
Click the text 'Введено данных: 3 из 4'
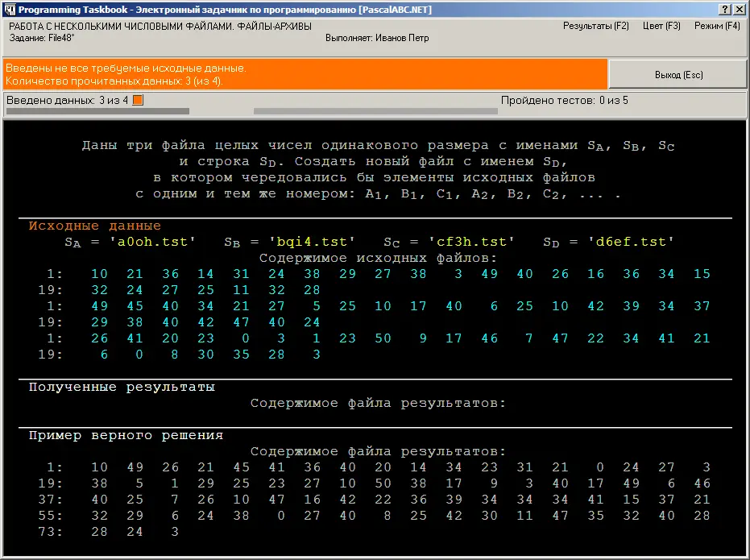click(x=68, y=101)
